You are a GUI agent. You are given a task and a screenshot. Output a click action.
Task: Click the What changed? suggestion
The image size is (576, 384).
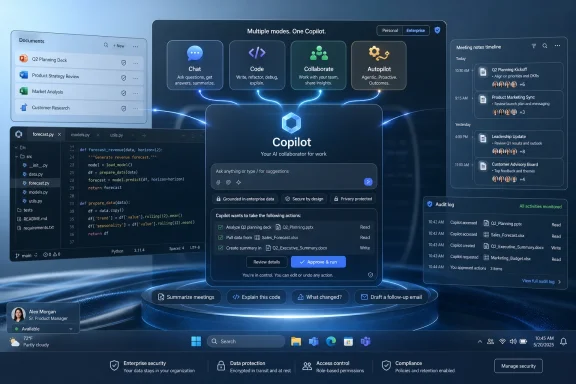click(x=320, y=297)
